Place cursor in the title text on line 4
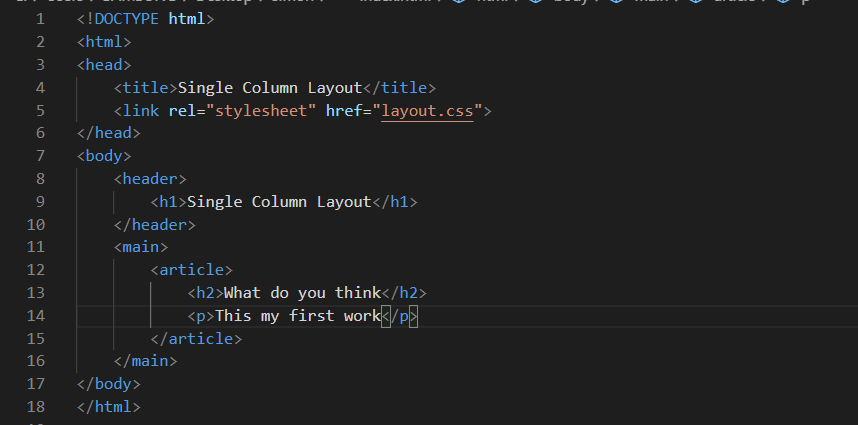The height and width of the screenshot is (425, 858). (270, 88)
